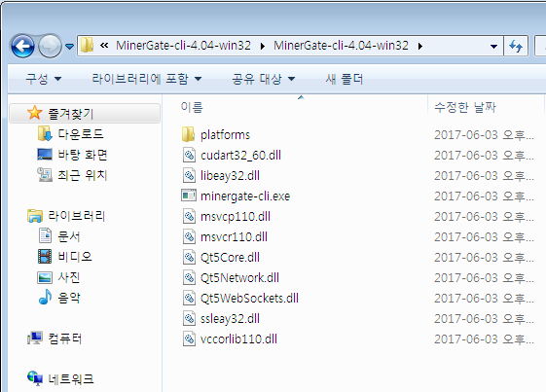Select 컴퓨터 in navigation pane
This screenshot has height=392, width=546.
(65, 339)
